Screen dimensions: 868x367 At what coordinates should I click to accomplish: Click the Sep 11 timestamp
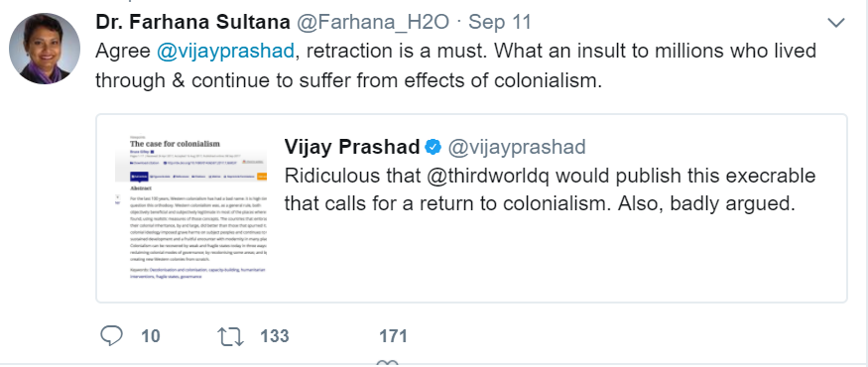(500, 23)
